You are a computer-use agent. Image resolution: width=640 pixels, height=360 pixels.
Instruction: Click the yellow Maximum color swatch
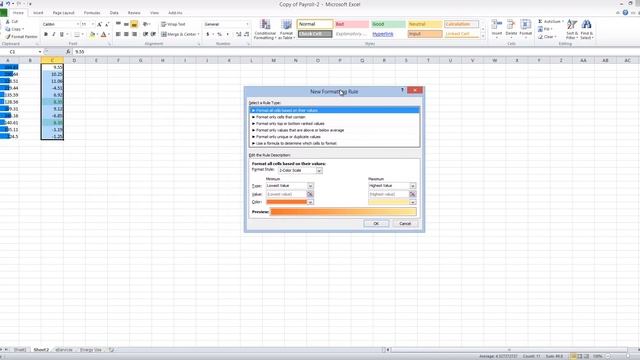tap(389, 202)
